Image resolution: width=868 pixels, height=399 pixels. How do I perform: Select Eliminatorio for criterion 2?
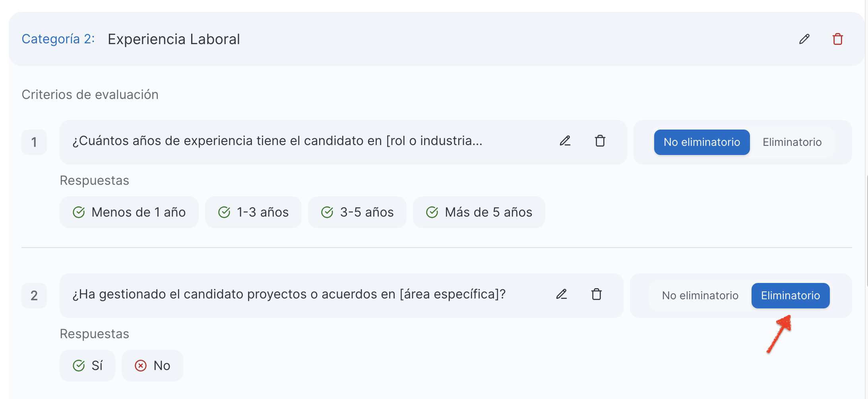(790, 296)
